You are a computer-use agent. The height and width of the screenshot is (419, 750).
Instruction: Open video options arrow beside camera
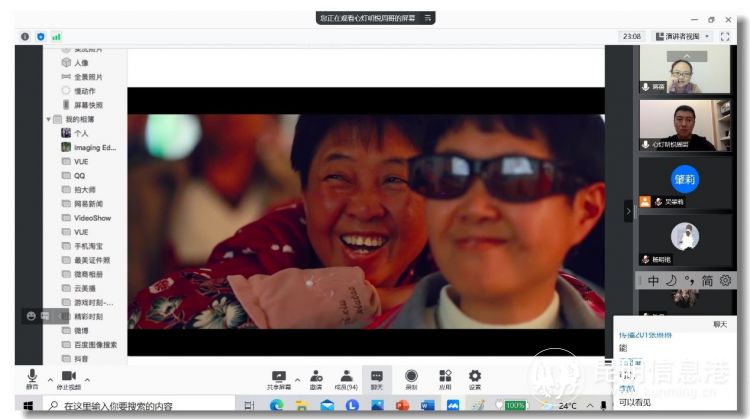click(87, 380)
